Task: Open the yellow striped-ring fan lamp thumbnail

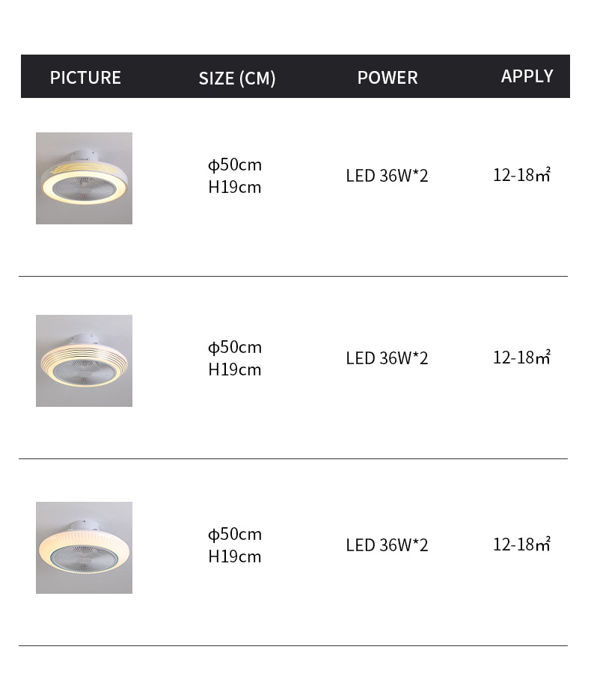Action: pyautogui.click(x=84, y=178)
